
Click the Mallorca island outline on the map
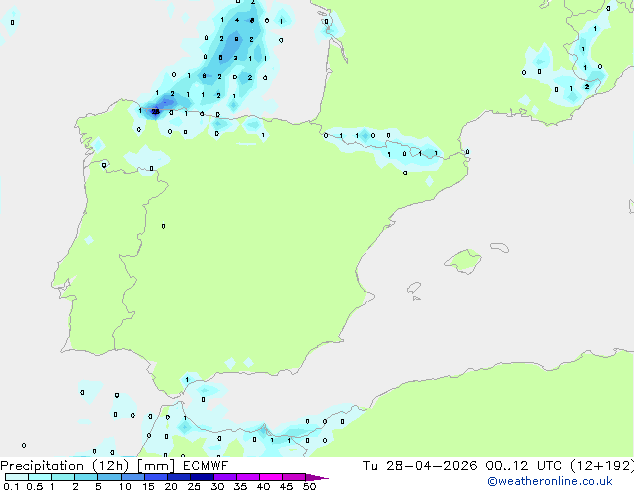click(464, 261)
